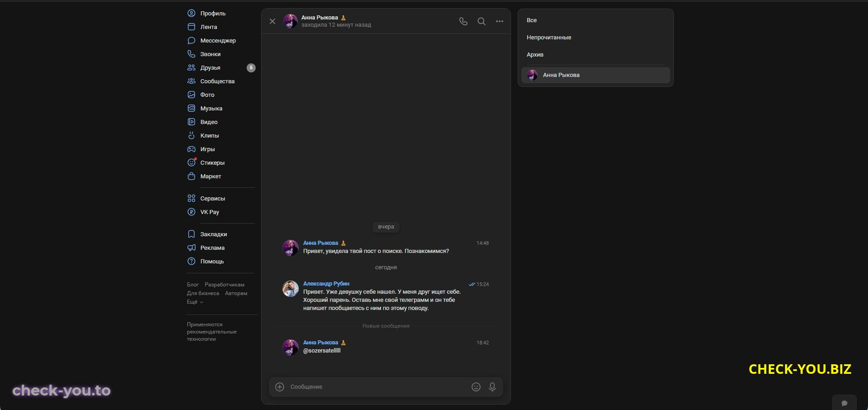Open the Звонки phone icon in sidebar
Viewport: 868px width, 410px height.
point(191,54)
